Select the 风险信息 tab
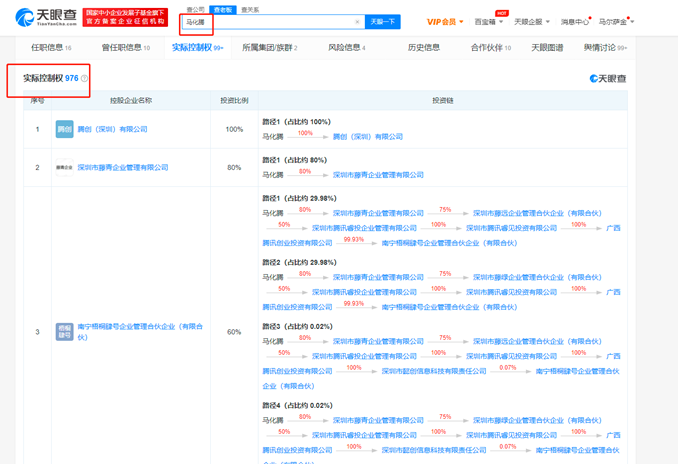Viewport: 678px width, 464px height. point(346,47)
